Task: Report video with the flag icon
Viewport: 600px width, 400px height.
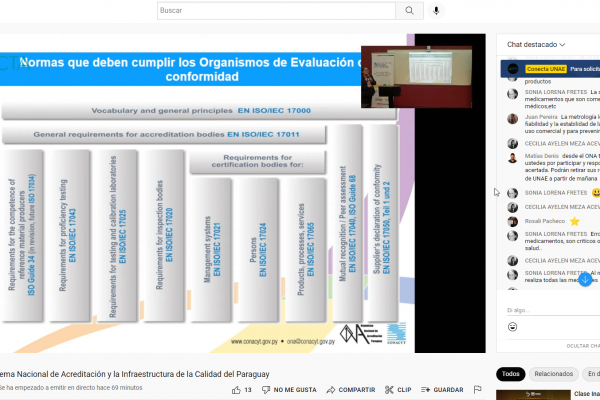Action: (x=477, y=390)
